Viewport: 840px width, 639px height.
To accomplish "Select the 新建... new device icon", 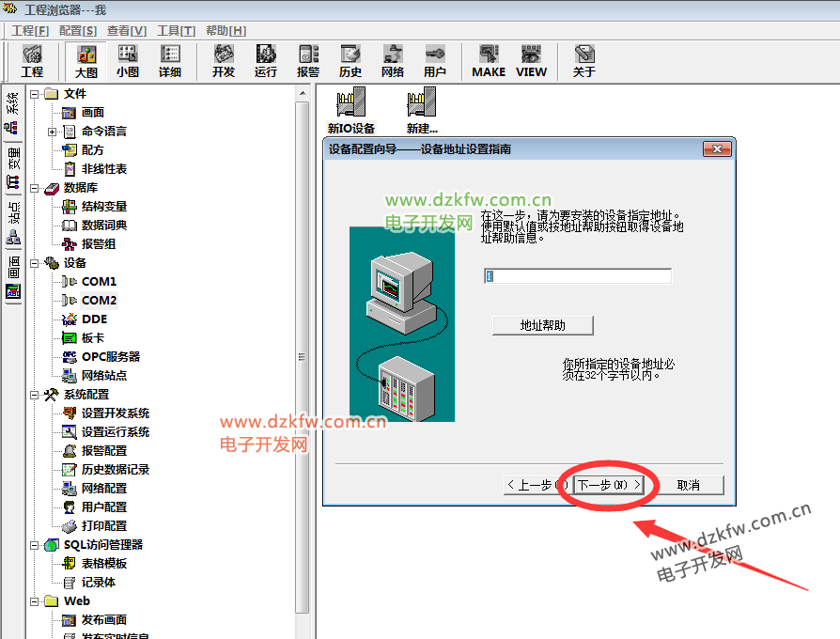I will 422,111.
